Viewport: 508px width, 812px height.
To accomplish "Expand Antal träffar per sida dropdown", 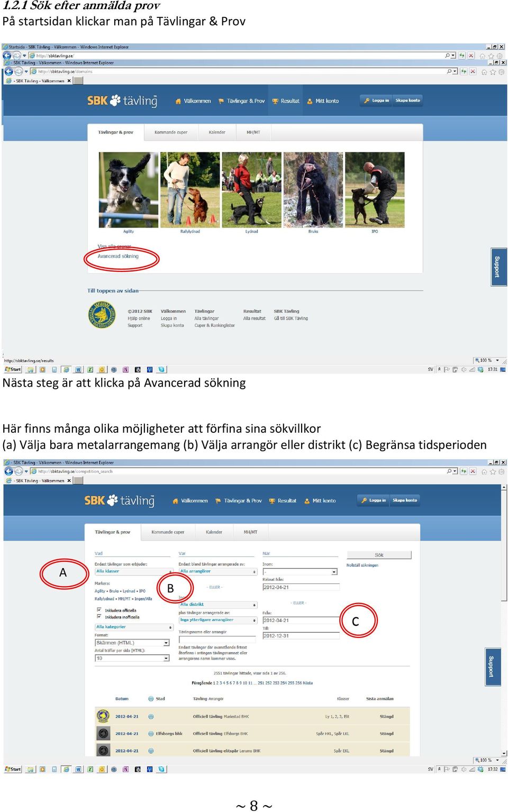I will pos(132,659).
